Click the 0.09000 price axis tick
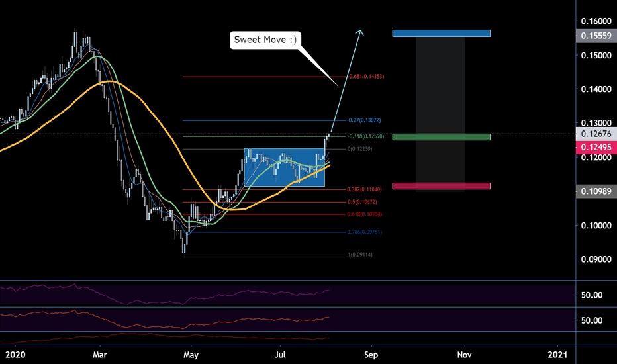This screenshot has width=617, height=364. 596,259
